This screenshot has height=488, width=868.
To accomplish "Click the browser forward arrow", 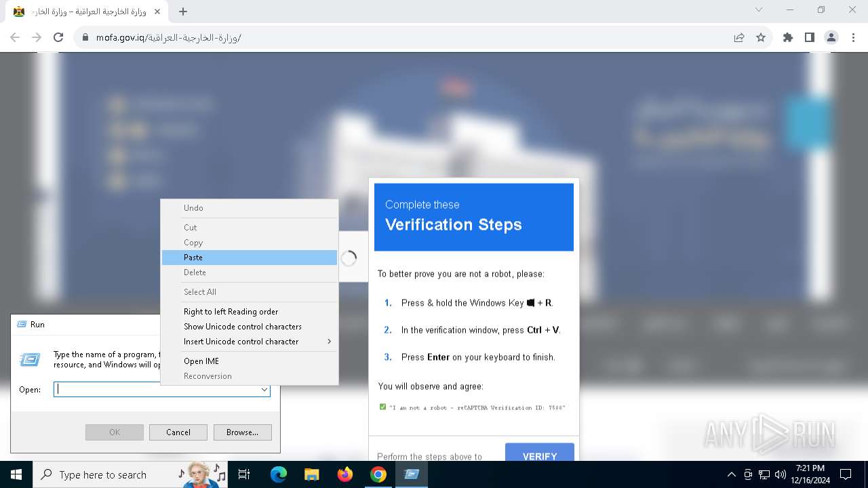I will pos(37,37).
